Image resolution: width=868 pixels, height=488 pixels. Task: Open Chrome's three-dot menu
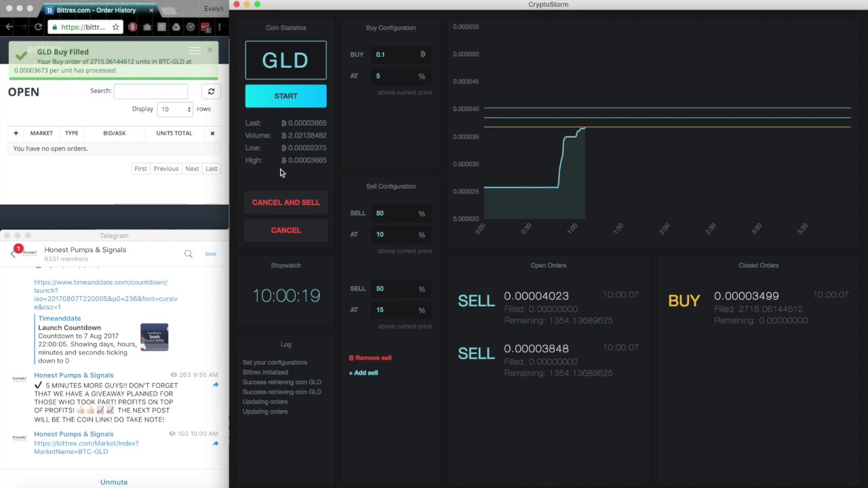tap(219, 27)
